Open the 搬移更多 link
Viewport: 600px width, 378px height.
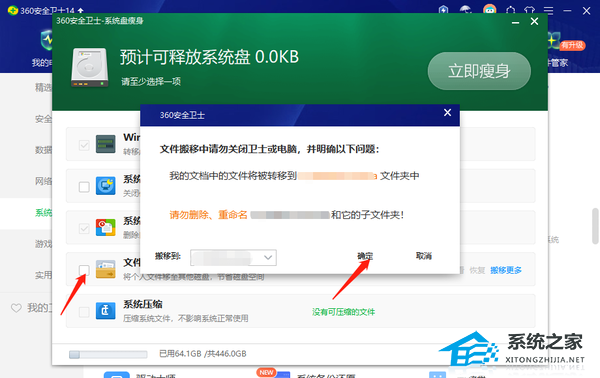[x=506, y=270]
